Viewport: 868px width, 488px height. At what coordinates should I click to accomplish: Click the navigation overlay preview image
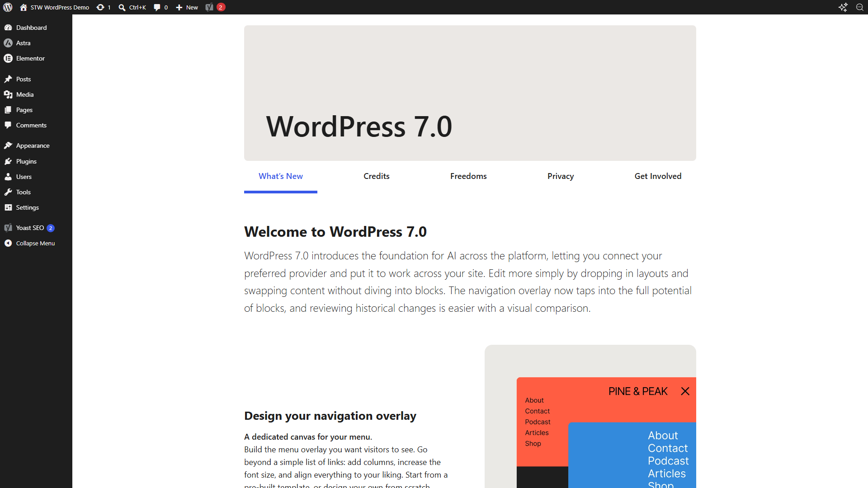click(590, 417)
